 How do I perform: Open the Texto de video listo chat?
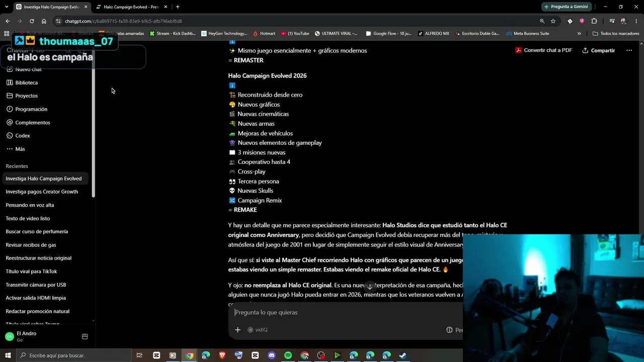point(45,218)
